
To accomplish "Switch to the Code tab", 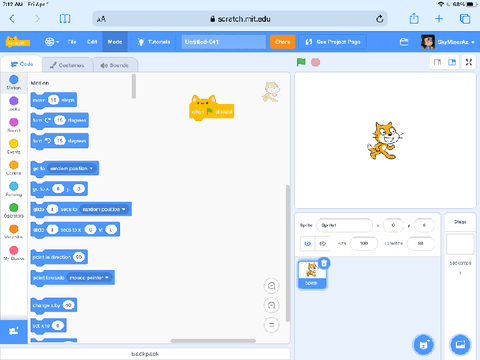I will [x=22, y=64].
